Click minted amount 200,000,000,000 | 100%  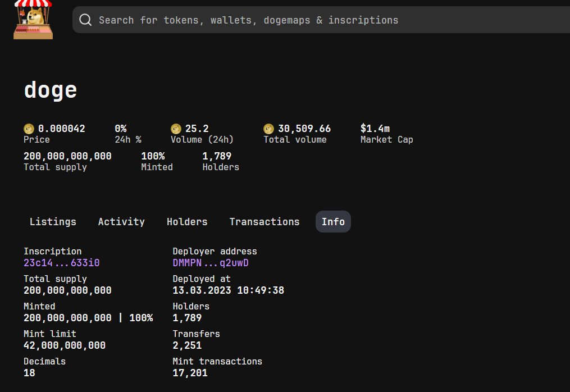pos(88,318)
